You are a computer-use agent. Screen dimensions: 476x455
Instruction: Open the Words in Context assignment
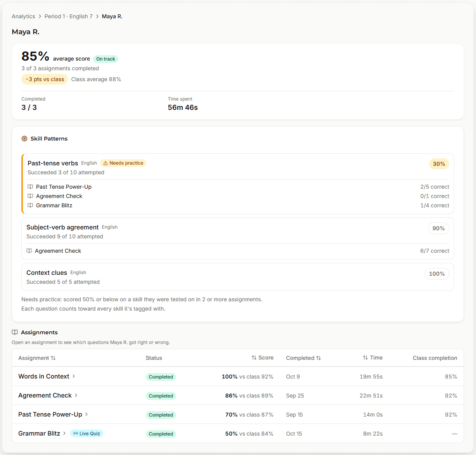(x=44, y=376)
